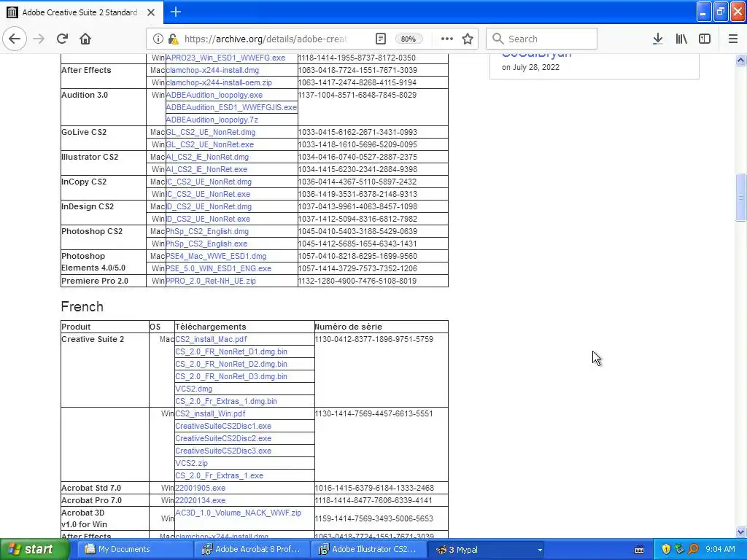Download VCS2.dmg

click(x=194, y=389)
